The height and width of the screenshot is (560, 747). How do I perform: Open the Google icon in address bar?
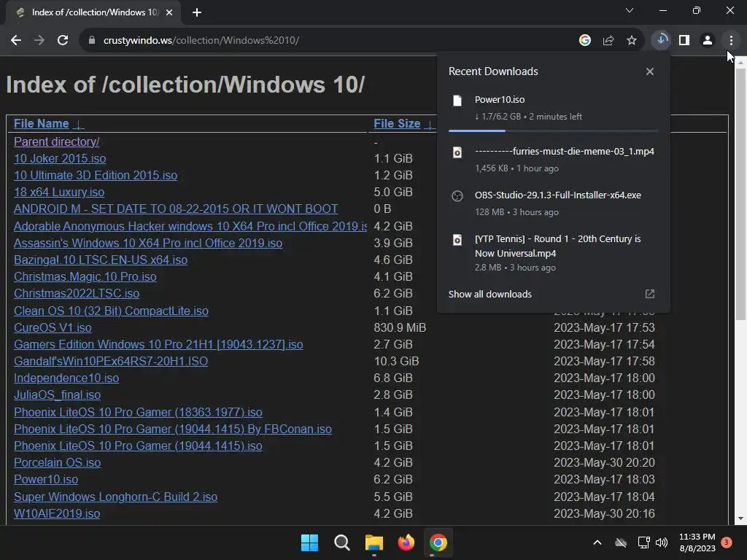pos(584,41)
